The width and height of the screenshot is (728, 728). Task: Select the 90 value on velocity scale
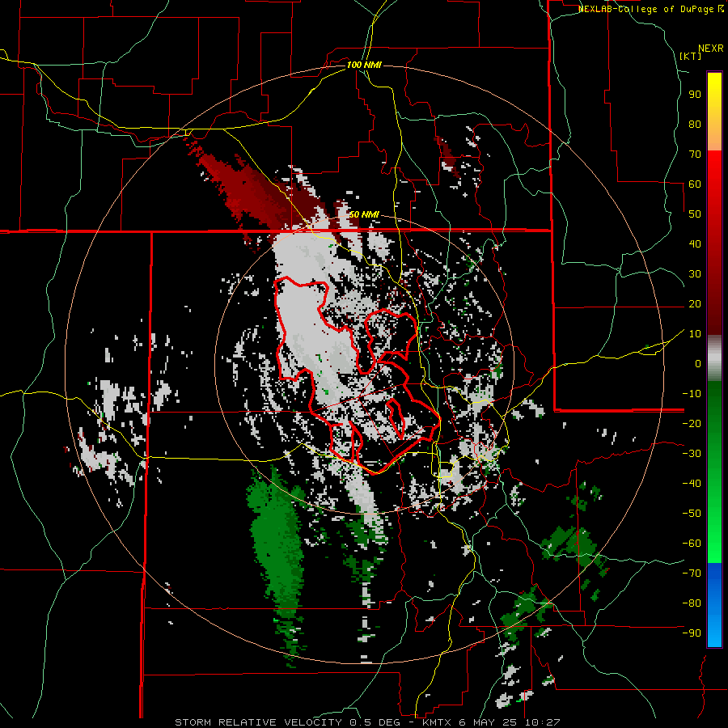coord(695,95)
